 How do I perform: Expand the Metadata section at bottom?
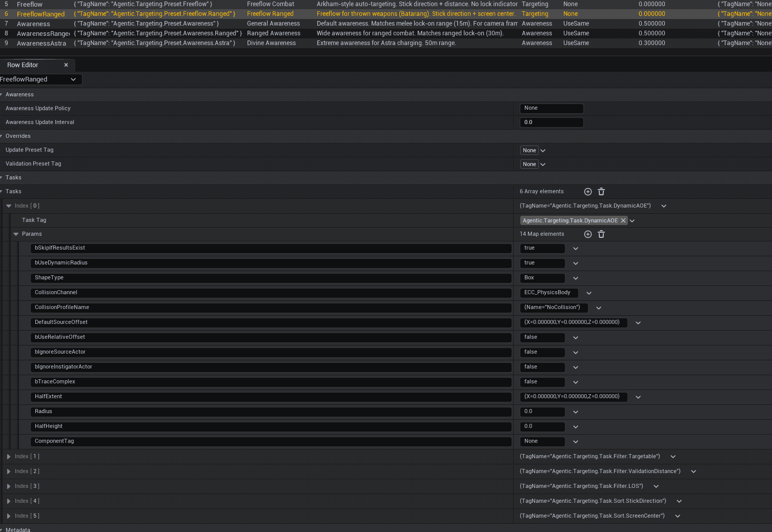(x=2, y=530)
